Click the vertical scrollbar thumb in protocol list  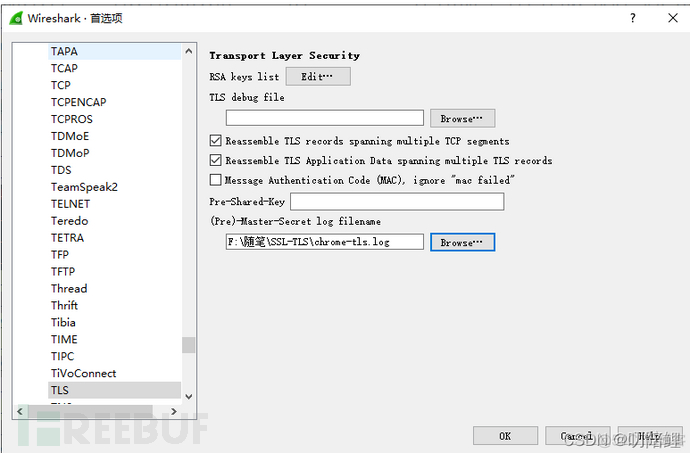click(189, 345)
